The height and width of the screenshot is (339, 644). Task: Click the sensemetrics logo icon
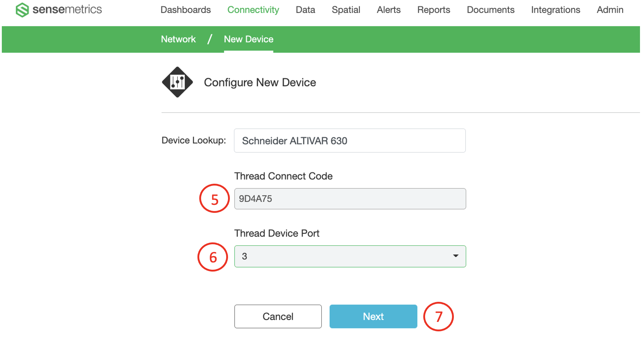tap(22, 10)
